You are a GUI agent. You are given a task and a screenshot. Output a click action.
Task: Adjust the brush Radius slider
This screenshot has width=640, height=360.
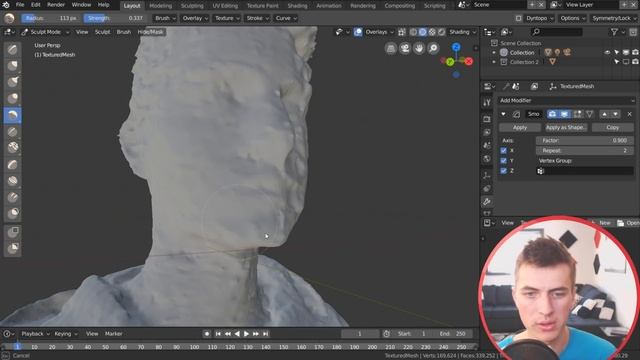(x=51, y=18)
